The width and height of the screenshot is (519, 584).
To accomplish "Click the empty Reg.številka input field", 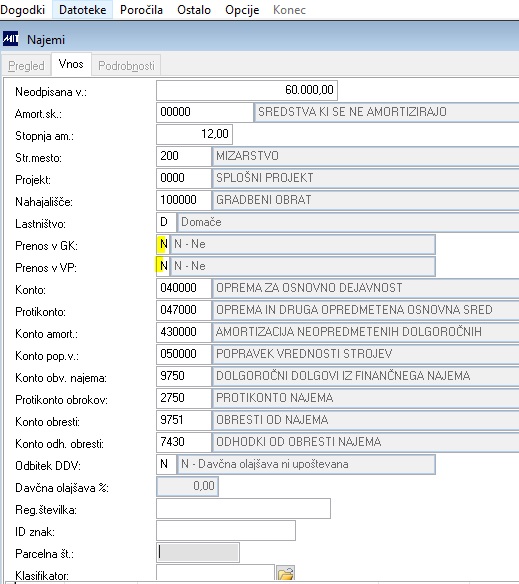I will pyautogui.click(x=243, y=508).
